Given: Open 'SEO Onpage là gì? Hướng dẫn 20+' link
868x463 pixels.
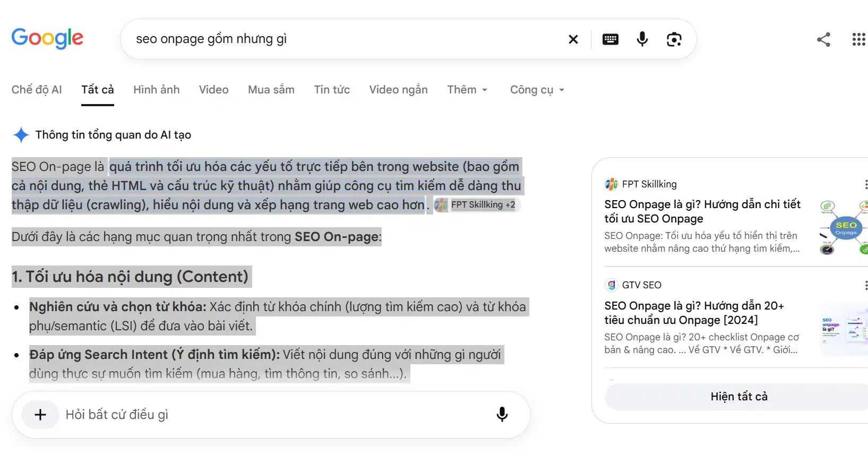Looking at the screenshot, I should click(x=694, y=313).
